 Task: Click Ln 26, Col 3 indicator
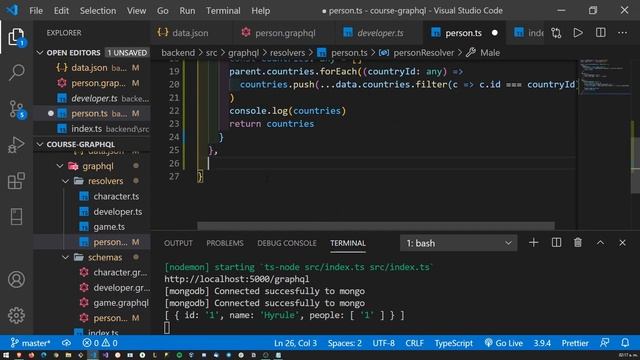(295, 343)
